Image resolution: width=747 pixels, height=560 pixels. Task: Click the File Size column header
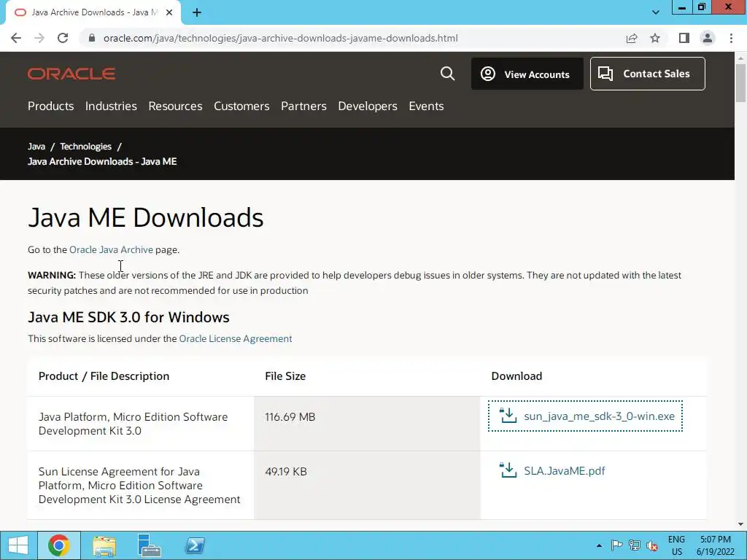click(x=285, y=376)
